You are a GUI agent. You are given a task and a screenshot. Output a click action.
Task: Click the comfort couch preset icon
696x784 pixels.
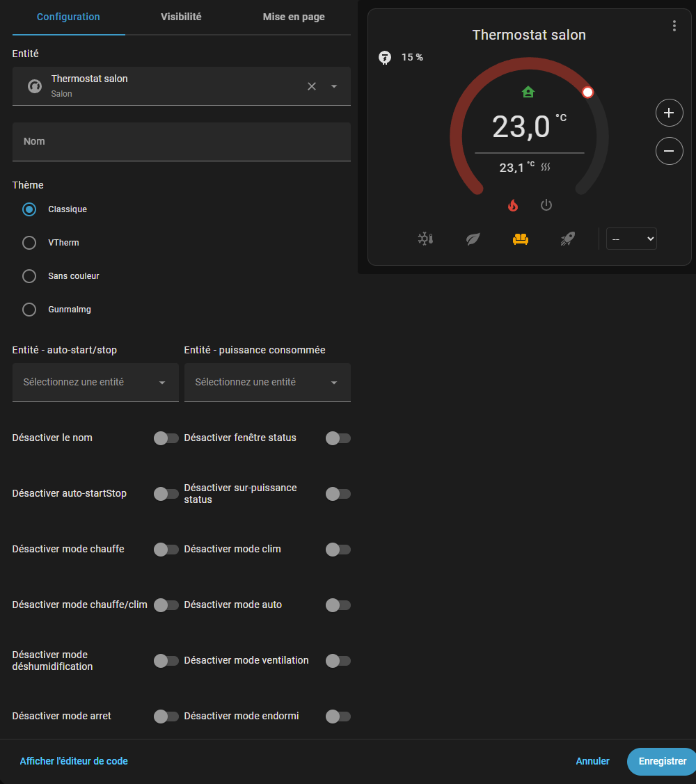point(521,239)
